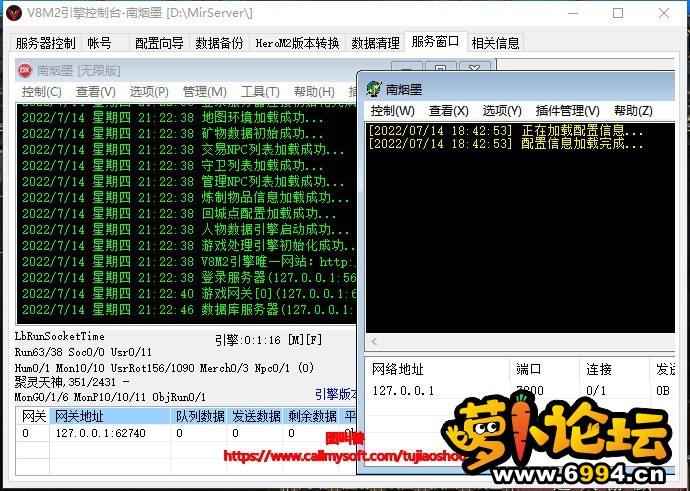The width and height of the screenshot is (690, 491).
Task: Open 控制(C) menu in 无限版 window
Action: (x=41, y=92)
